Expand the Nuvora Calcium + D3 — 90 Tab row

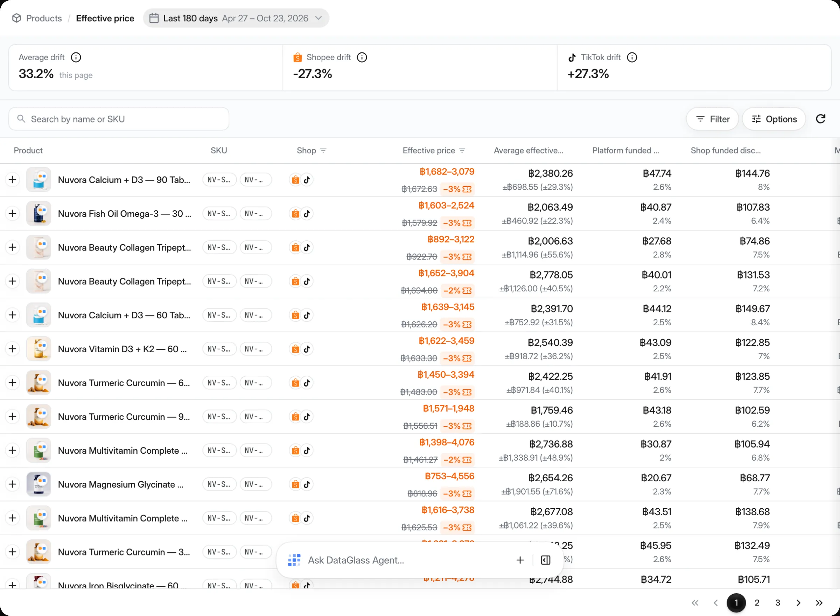point(12,180)
